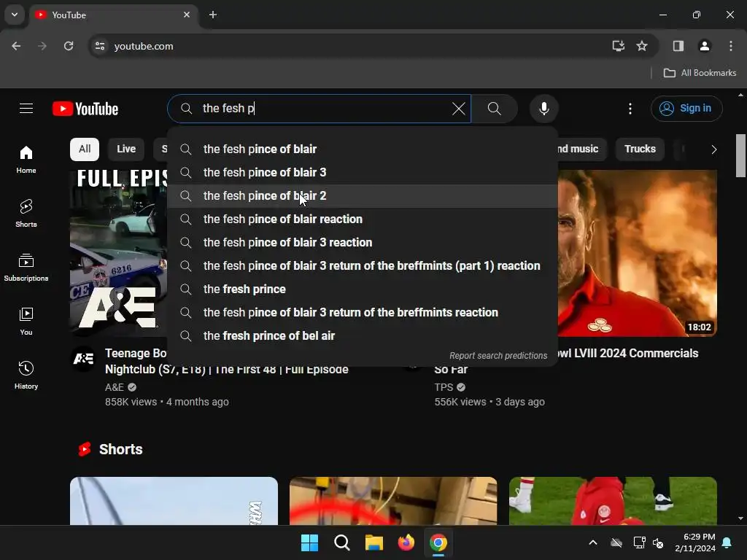747x560 pixels.
Task: Bookmark this page with the star
Action: click(642, 46)
